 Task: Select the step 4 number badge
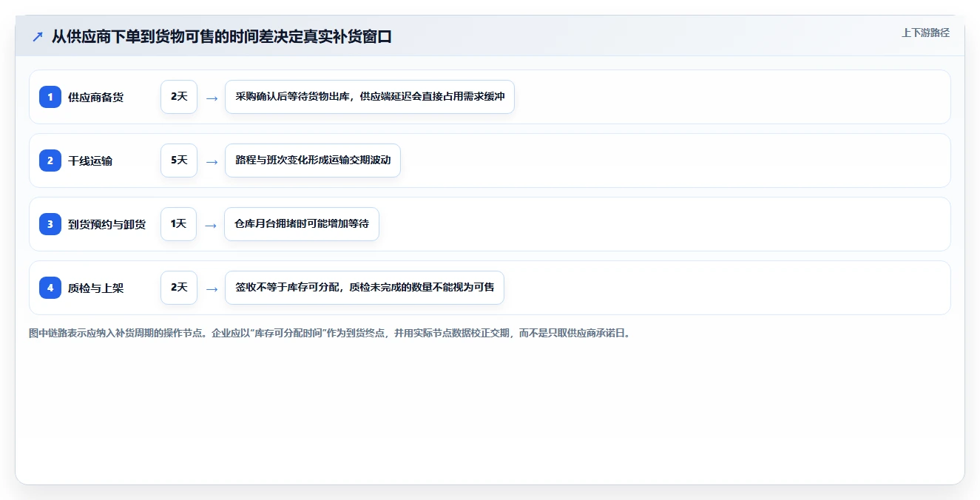pos(50,288)
